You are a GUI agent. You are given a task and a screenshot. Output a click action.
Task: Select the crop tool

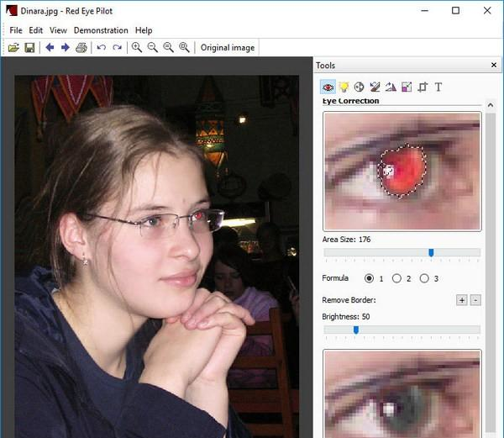[x=423, y=87]
